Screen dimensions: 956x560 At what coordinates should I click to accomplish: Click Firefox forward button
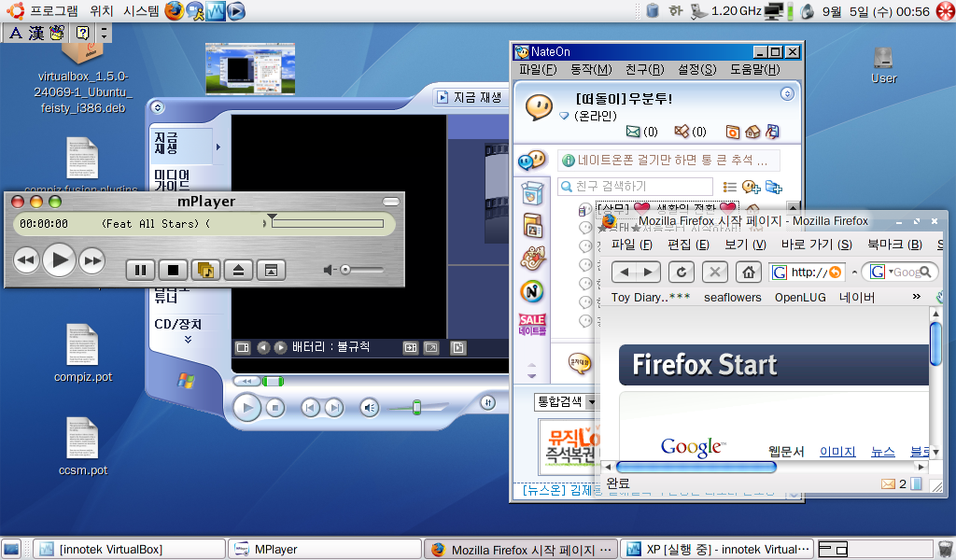[648, 272]
